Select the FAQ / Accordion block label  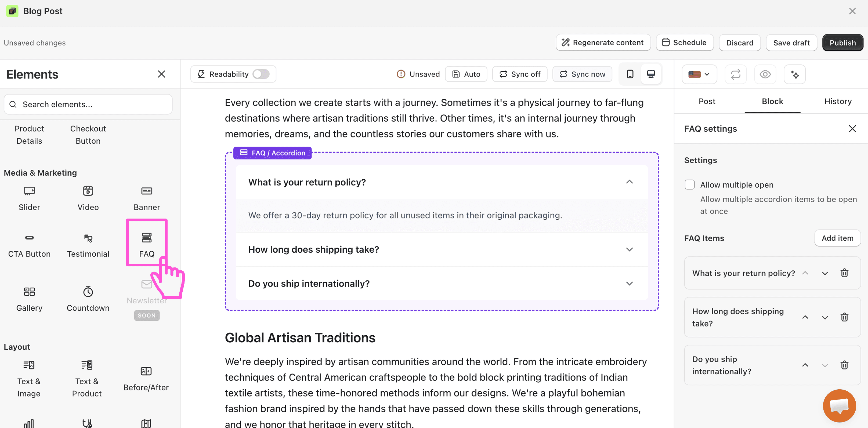click(272, 153)
